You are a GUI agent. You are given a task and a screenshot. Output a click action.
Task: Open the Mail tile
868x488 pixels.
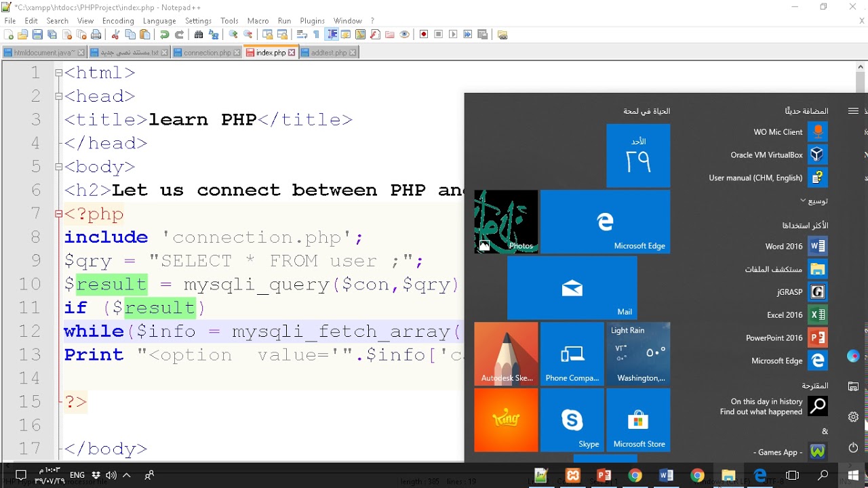click(x=572, y=287)
